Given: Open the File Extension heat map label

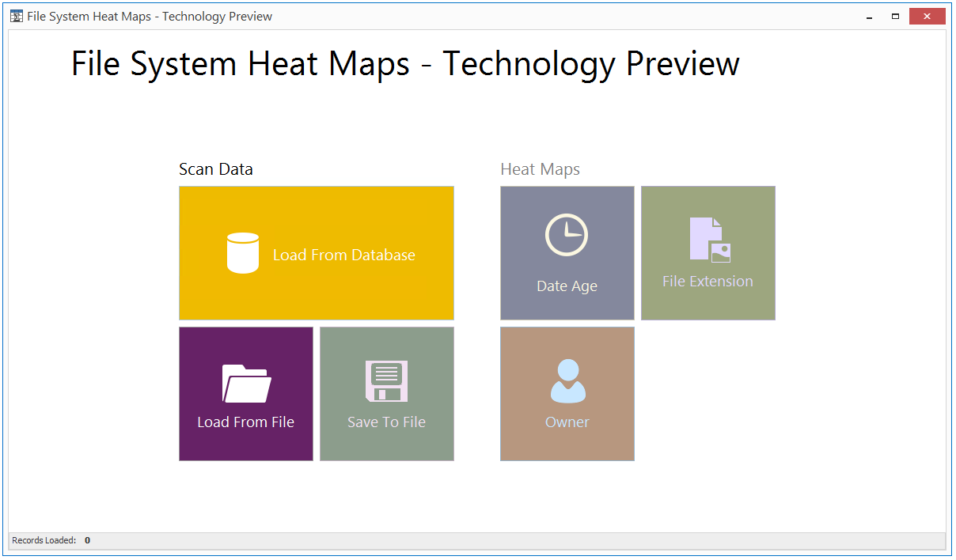Looking at the screenshot, I should 708,281.
